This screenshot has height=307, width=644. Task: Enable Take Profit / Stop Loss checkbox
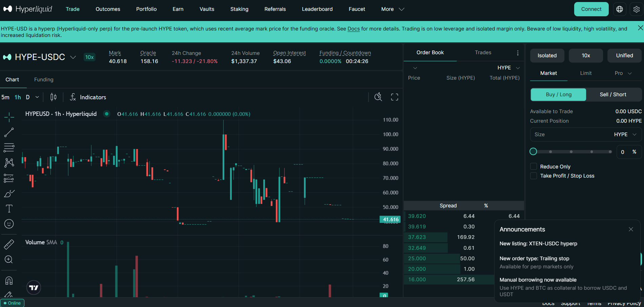[x=534, y=176]
